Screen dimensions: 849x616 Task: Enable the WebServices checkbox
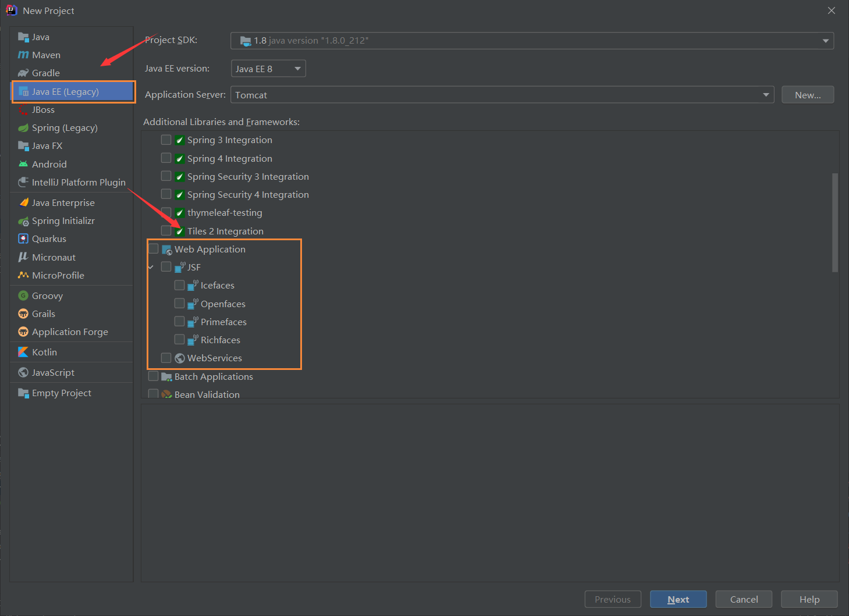(166, 358)
